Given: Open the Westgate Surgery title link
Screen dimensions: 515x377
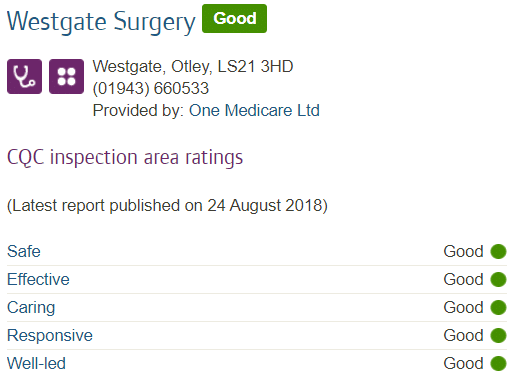Looking at the screenshot, I should 101,22.
